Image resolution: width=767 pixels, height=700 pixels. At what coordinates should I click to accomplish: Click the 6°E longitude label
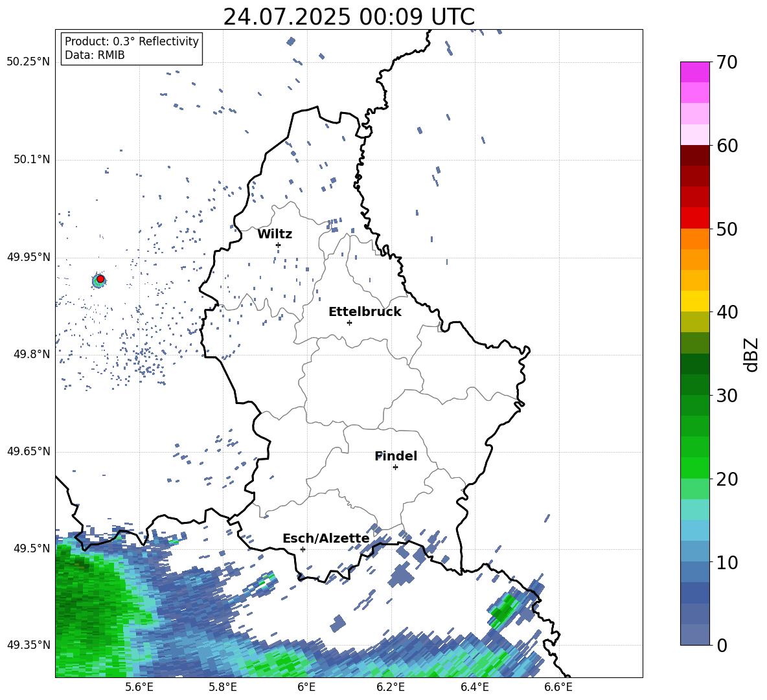pos(306,687)
